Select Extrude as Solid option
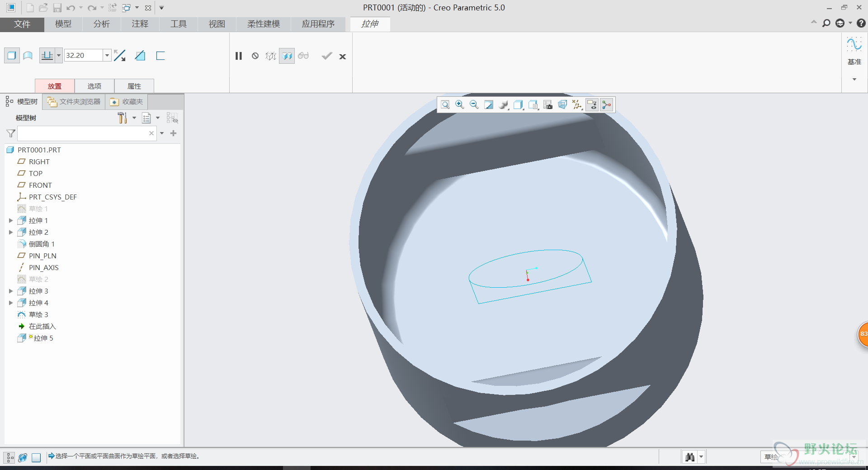The height and width of the screenshot is (470, 868). [12, 56]
